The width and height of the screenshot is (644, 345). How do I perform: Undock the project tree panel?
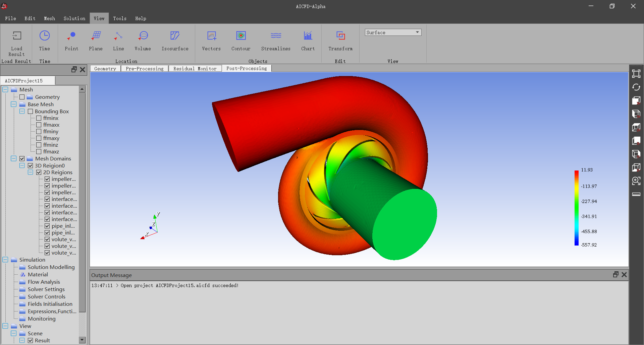[74, 69]
